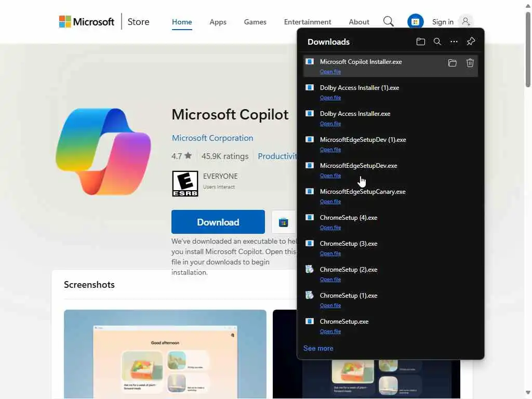This screenshot has height=399, width=532.
Task: Click Sign in
Action: tap(443, 22)
